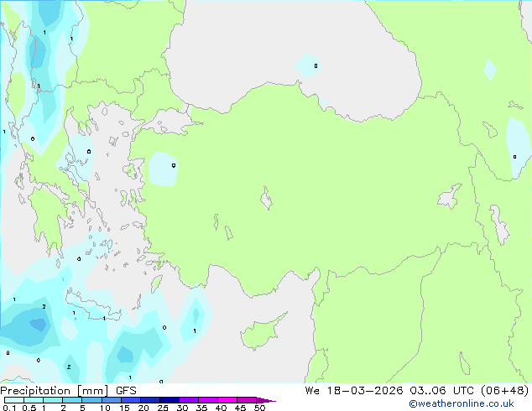Click the 35–40 mm legend color swatch
The height and width of the screenshot is (411, 532).
(x=208, y=400)
